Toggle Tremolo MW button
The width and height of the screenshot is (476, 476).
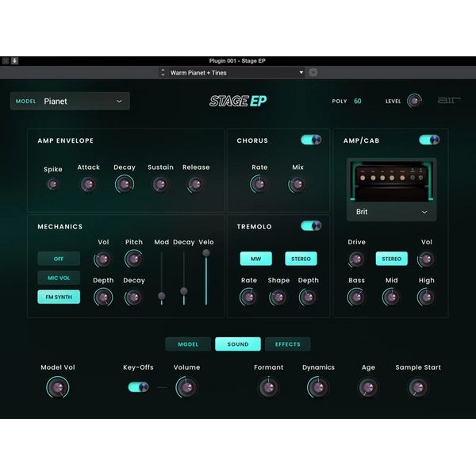coord(256,259)
